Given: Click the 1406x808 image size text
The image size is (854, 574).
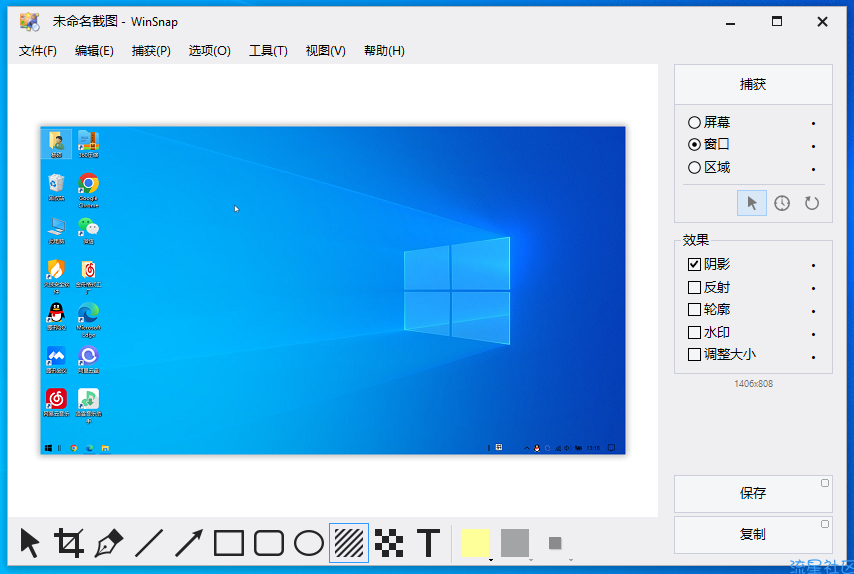Looking at the screenshot, I should pos(753,383).
